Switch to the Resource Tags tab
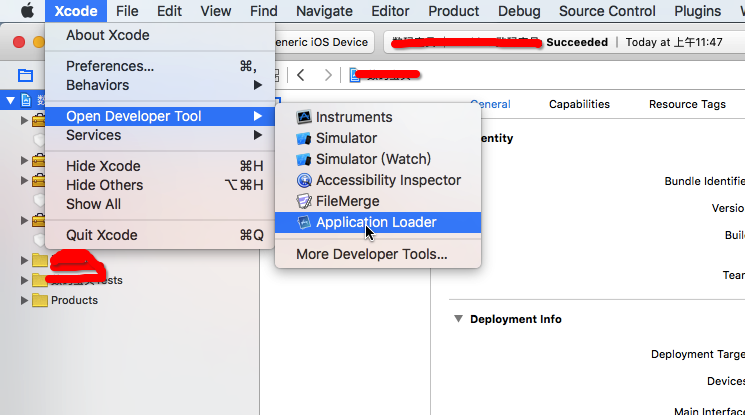 pos(687,104)
